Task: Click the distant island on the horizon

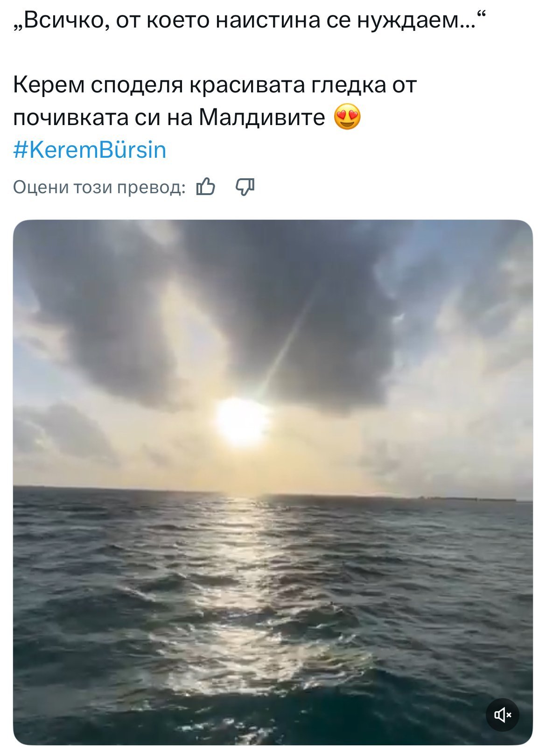Action: coord(467,498)
